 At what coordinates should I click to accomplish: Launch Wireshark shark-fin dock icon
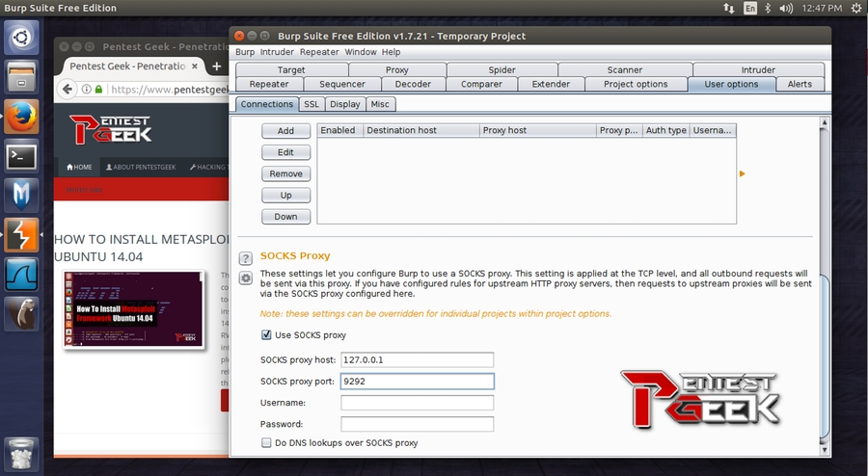21,274
